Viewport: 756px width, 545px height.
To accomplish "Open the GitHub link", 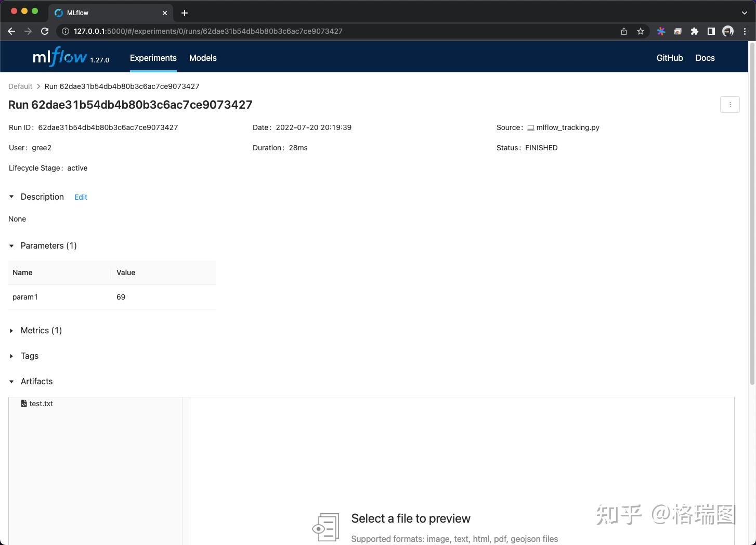I will [x=670, y=58].
